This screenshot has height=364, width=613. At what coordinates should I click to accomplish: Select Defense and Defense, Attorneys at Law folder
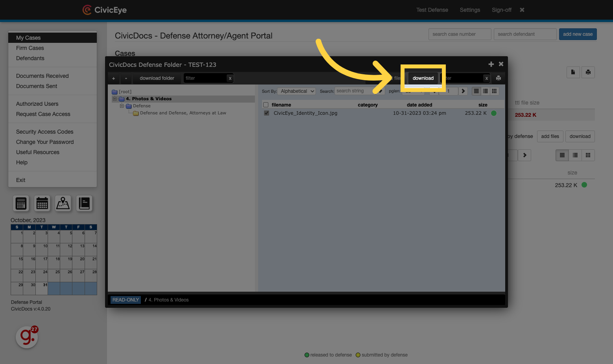[x=183, y=113]
